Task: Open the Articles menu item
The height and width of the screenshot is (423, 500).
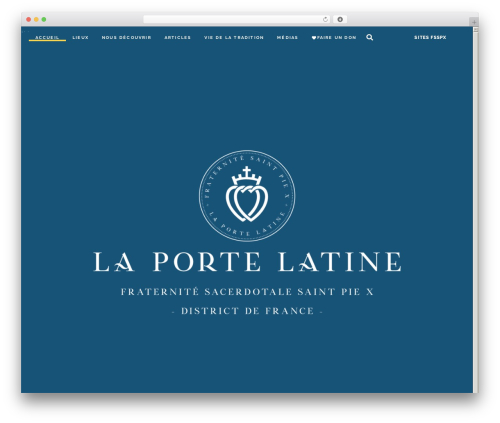Action: pos(177,37)
